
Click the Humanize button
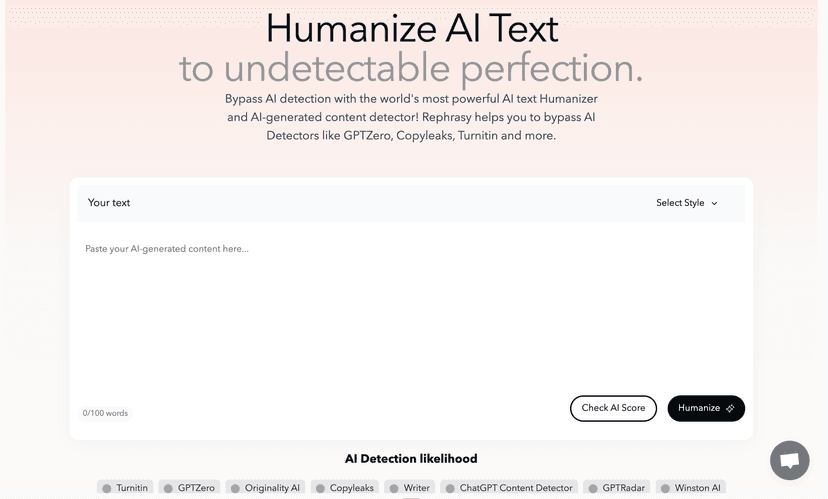pyautogui.click(x=706, y=408)
